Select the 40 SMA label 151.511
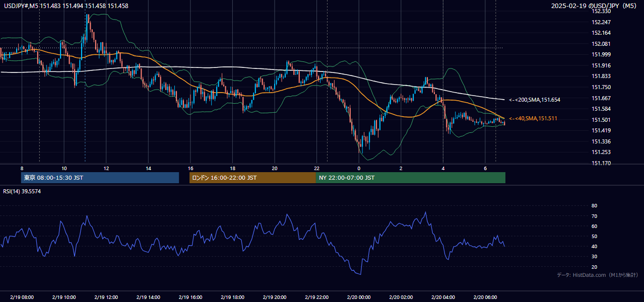 click(x=534, y=118)
